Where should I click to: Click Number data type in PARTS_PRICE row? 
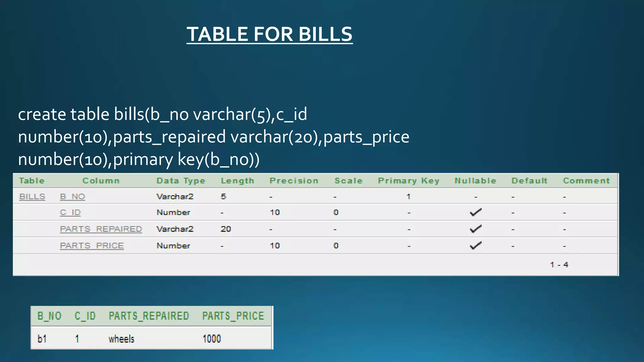tap(173, 246)
